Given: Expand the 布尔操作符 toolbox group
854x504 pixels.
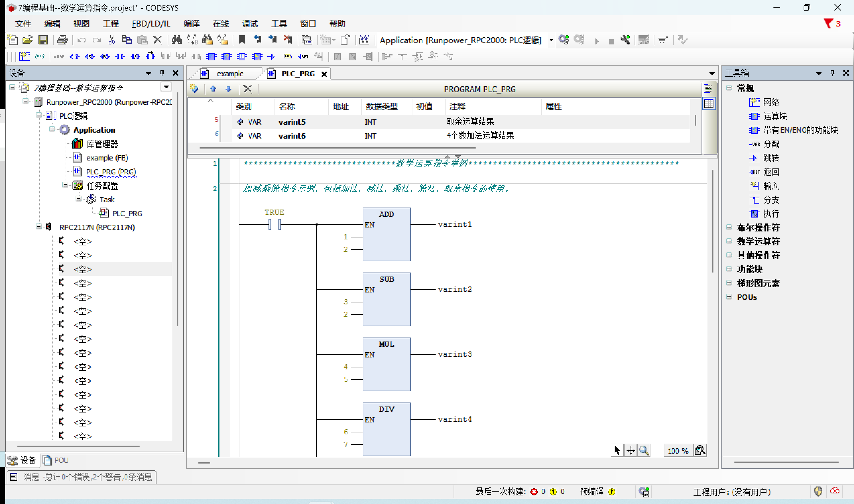Looking at the screenshot, I should coord(729,227).
